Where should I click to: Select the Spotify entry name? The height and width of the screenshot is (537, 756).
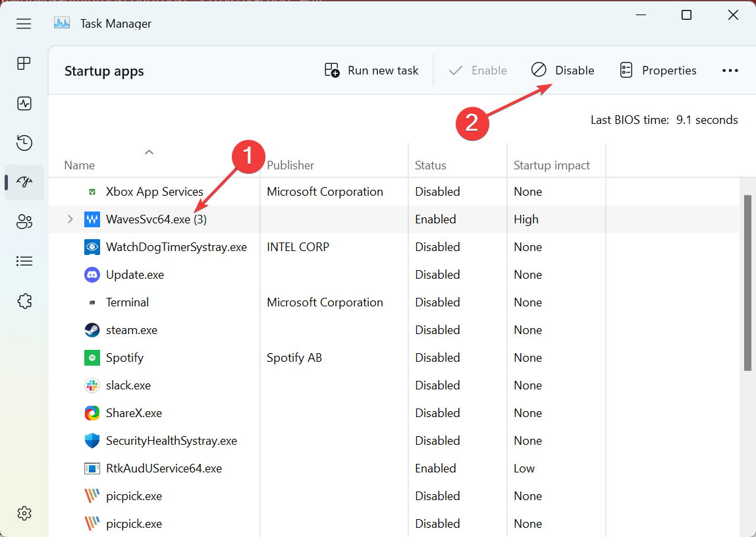click(x=124, y=358)
